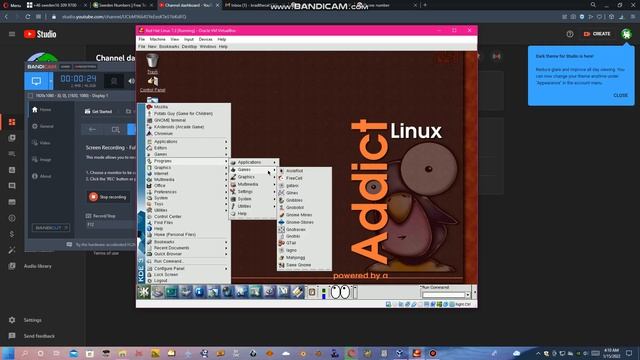Open the Run Command dropdown arrow in panel

[x=468, y=295]
